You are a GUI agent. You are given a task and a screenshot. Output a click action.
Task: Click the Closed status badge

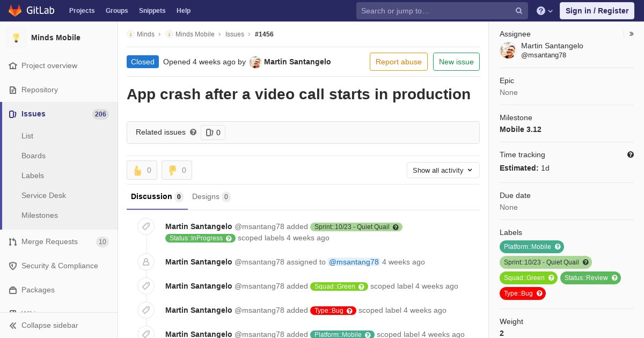click(143, 62)
